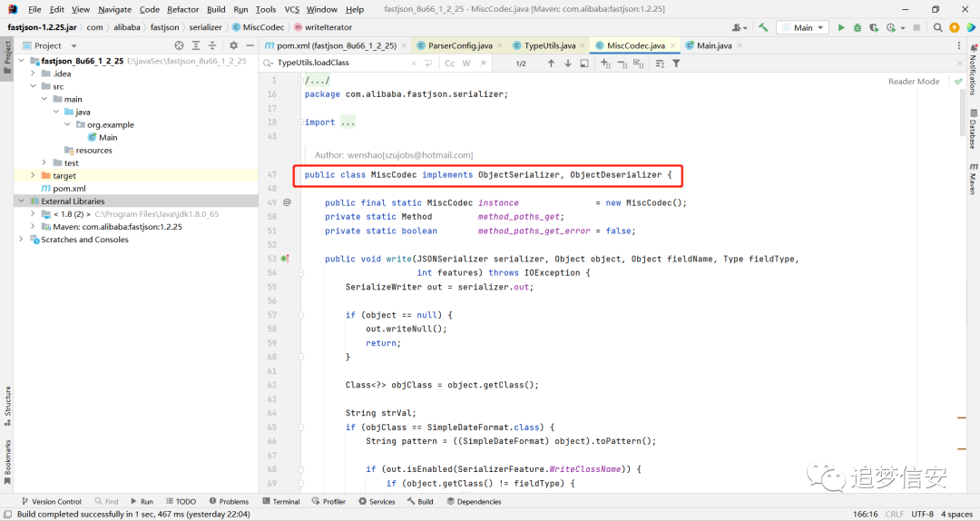This screenshot has height=521, width=980.
Task: Click the Reader Mode label
Action: pos(914,82)
